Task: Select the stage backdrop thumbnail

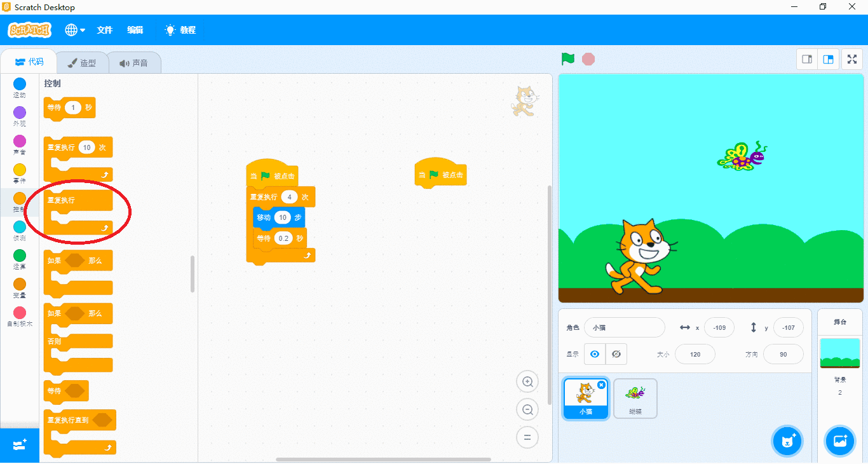Action: (840, 353)
